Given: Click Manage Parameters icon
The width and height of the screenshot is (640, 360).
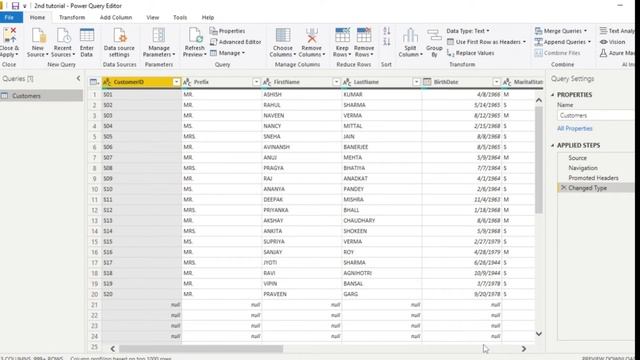Looking at the screenshot, I should [x=159, y=36].
